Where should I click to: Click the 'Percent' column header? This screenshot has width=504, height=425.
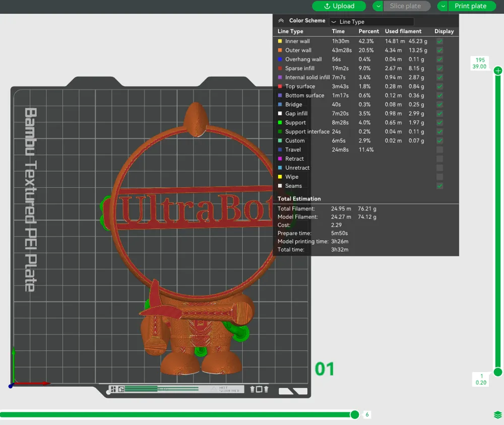point(369,31)
